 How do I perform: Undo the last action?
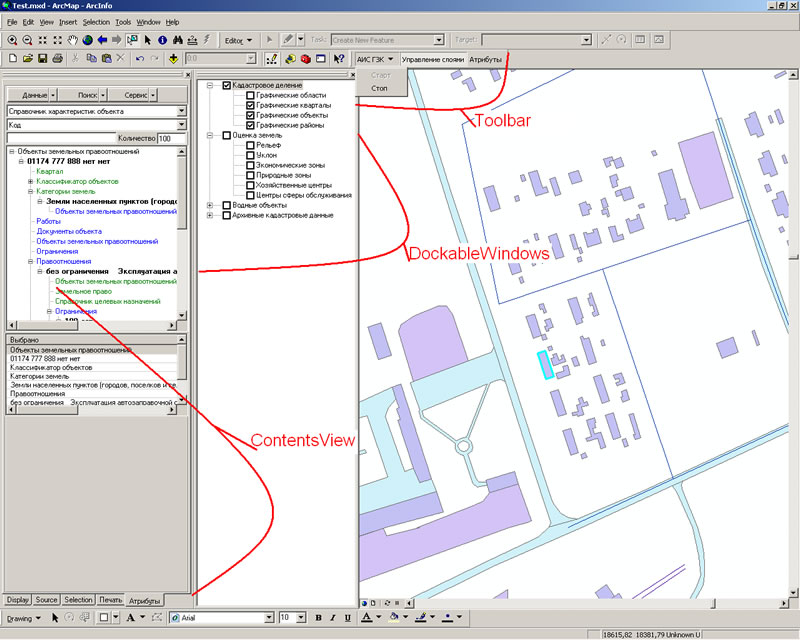[x=140, y=59]
